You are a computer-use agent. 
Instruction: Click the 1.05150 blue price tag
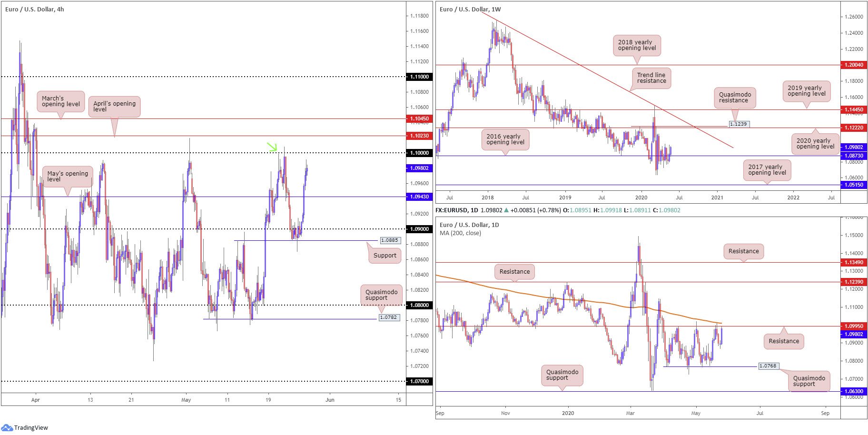point(854,185)
